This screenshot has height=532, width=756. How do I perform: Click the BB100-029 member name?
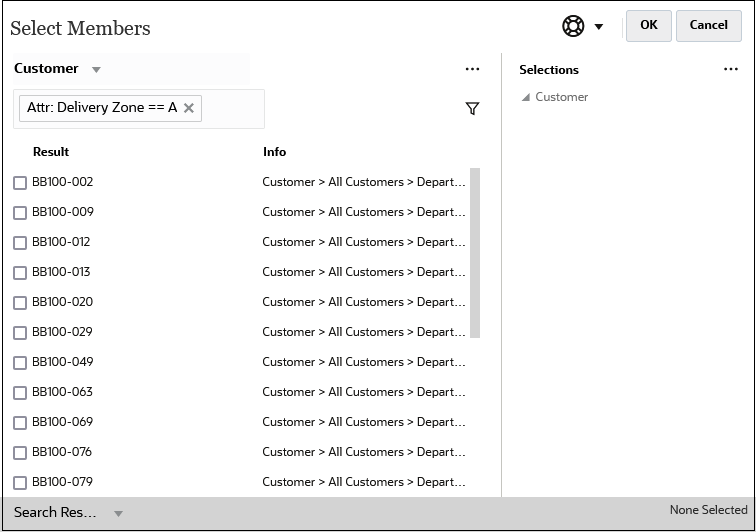[x=62, y=331]
